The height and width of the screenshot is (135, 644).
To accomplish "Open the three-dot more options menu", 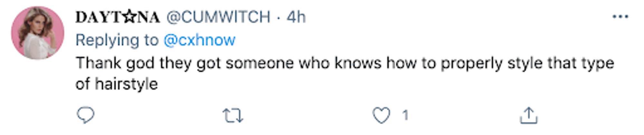I will (620, 17).
